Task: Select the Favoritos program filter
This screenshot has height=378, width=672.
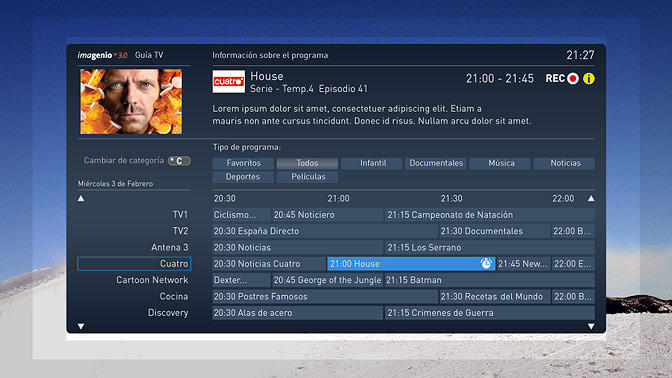Action: point(243,163)
